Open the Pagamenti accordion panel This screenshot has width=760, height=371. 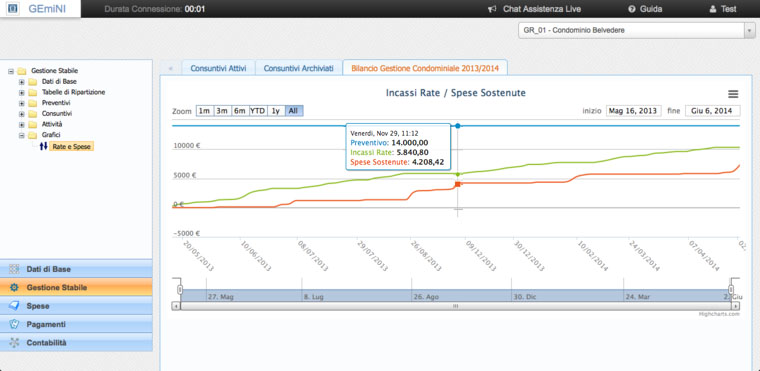click(x=76, y=324)
